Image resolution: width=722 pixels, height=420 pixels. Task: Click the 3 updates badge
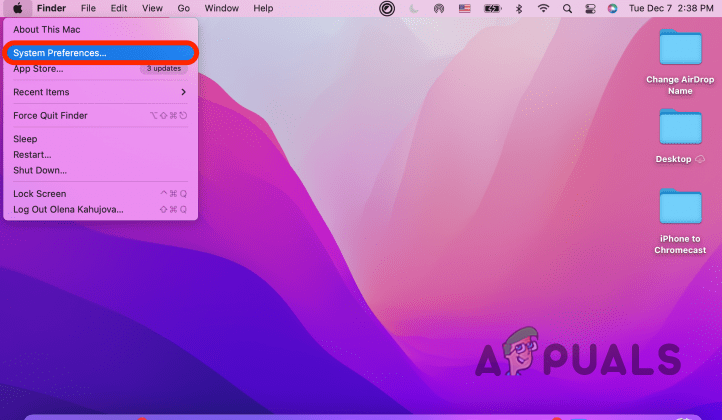[163, 69]
